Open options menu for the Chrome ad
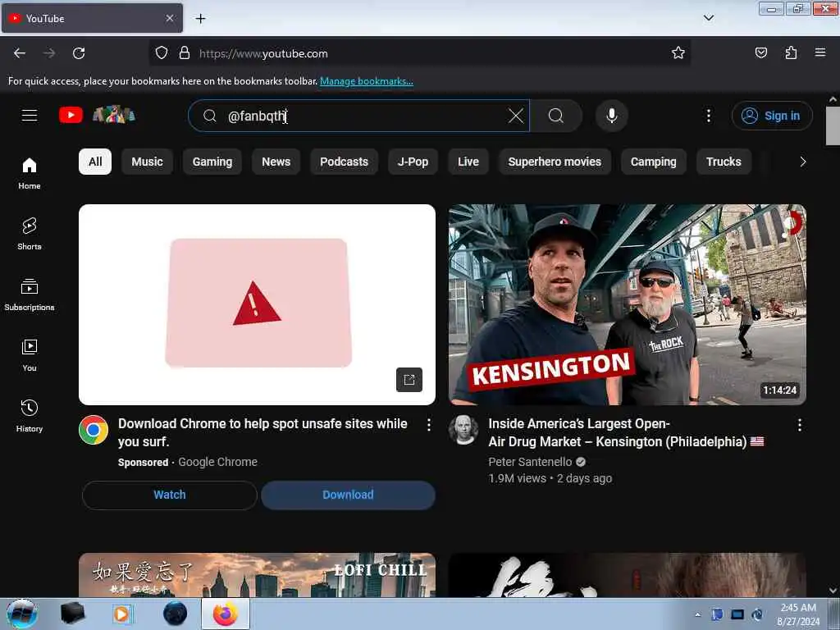This screenshot has width=840, height=630. tap(428, 425)
